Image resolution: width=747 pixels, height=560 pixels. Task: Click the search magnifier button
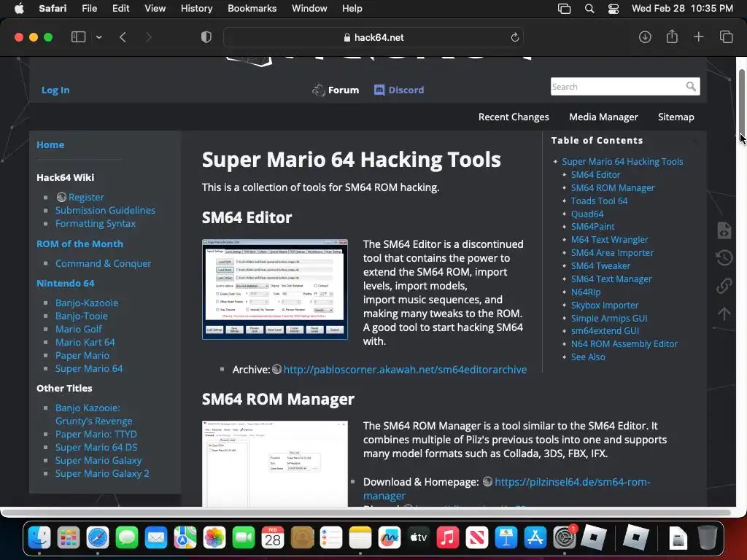[x=691, y=87]
